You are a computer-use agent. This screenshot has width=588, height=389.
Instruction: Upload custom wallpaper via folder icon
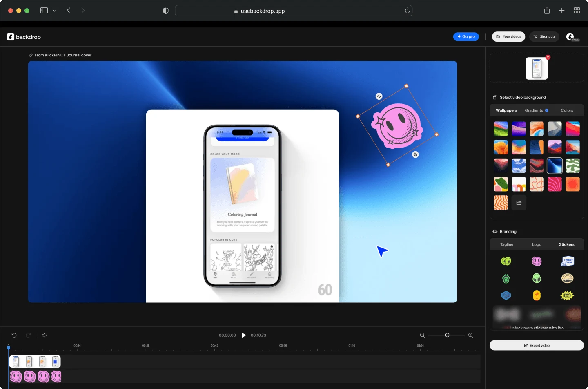(x=519, y=203)
